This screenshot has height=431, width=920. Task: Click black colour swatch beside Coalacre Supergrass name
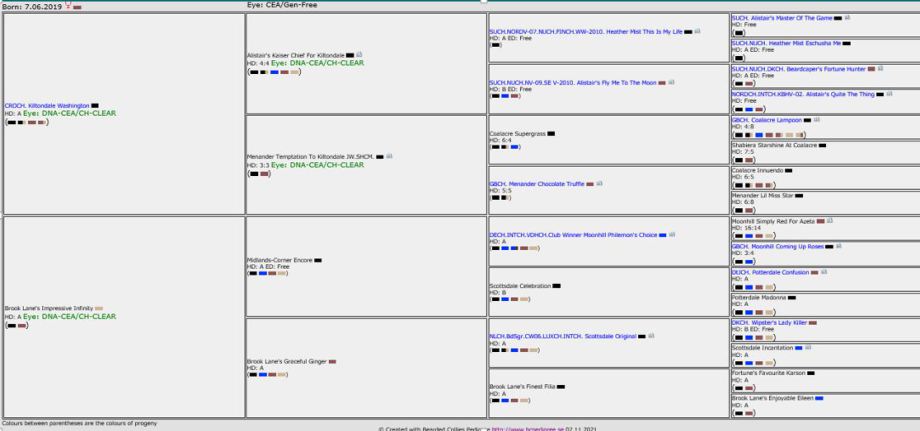point(551,133)
